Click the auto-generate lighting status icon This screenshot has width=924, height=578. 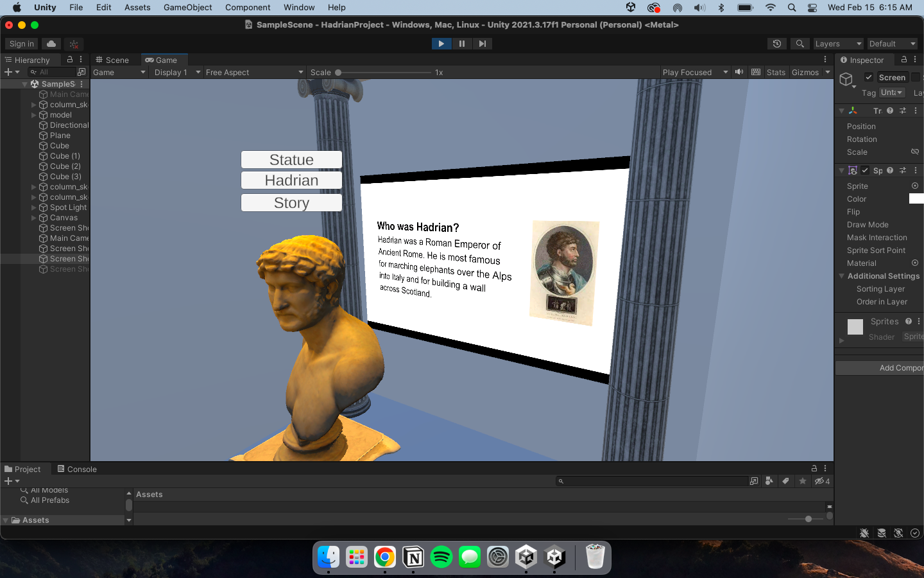click(898, 533)
